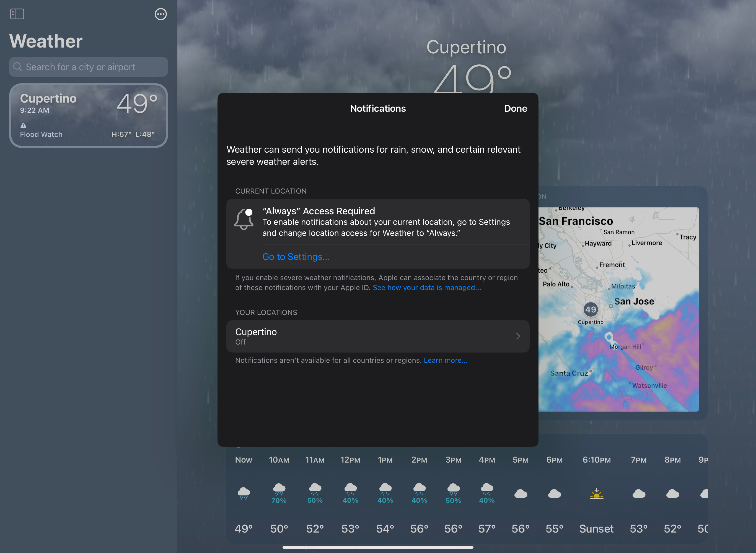Open the more options ellipsis menu

click(161, 14)
